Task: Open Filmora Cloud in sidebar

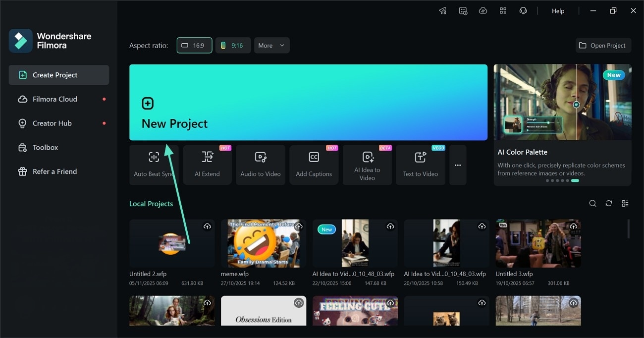Action: pos(59,99)
